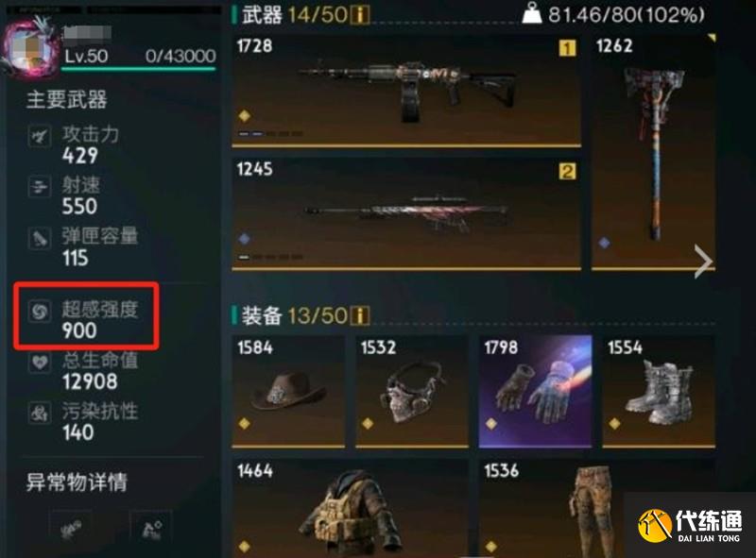The image size is (756, 558).
Task: Select the 1464 tactical jacket item
Action: point(350,508)
